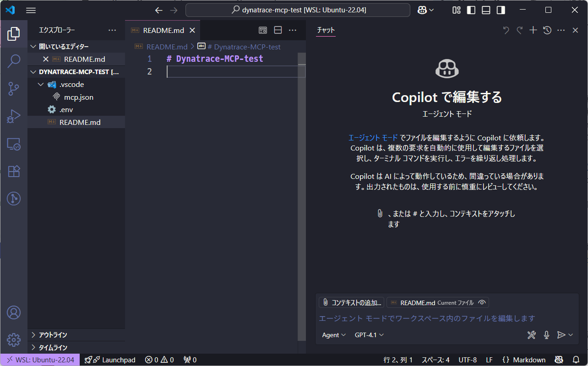
Task: Place cursor on editor line 2
Action: tap(232, 72)
